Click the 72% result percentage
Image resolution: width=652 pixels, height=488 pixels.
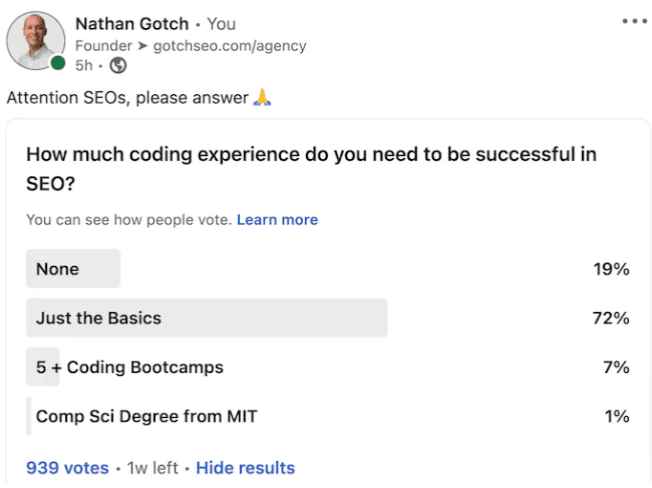[x=610, y=318]
